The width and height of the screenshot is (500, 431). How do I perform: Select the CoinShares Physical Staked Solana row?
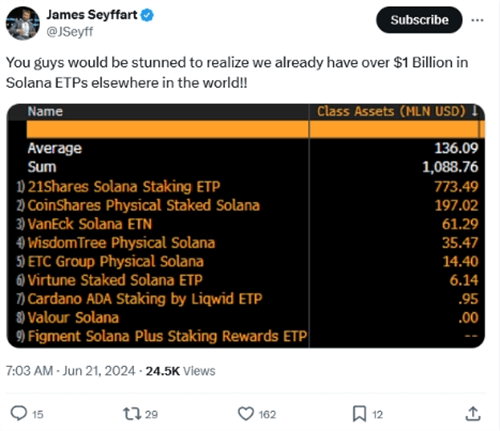tap(247, 205)
